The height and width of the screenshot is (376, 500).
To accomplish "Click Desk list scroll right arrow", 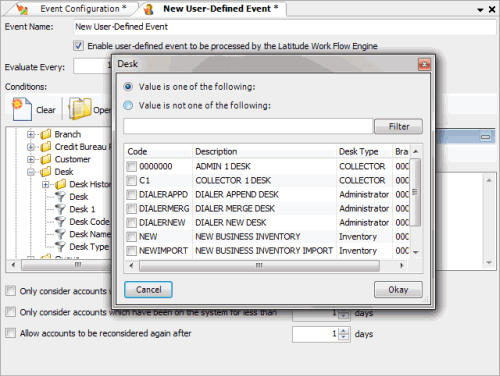I will click(x=402, y=266).
